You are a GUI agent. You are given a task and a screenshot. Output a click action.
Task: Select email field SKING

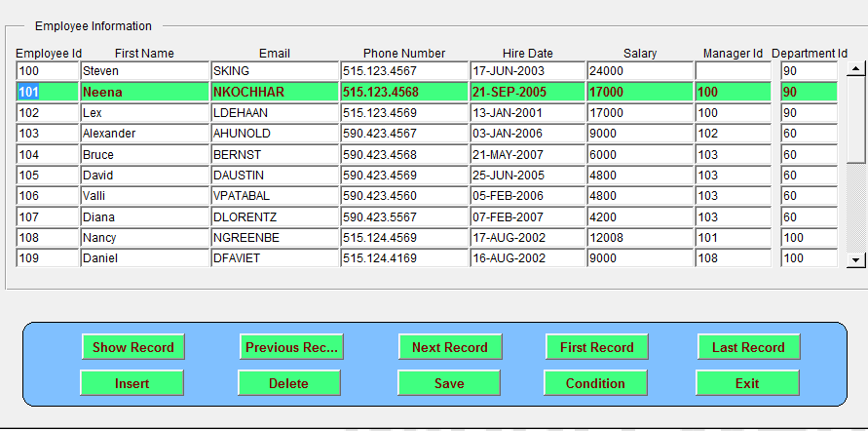275,71
